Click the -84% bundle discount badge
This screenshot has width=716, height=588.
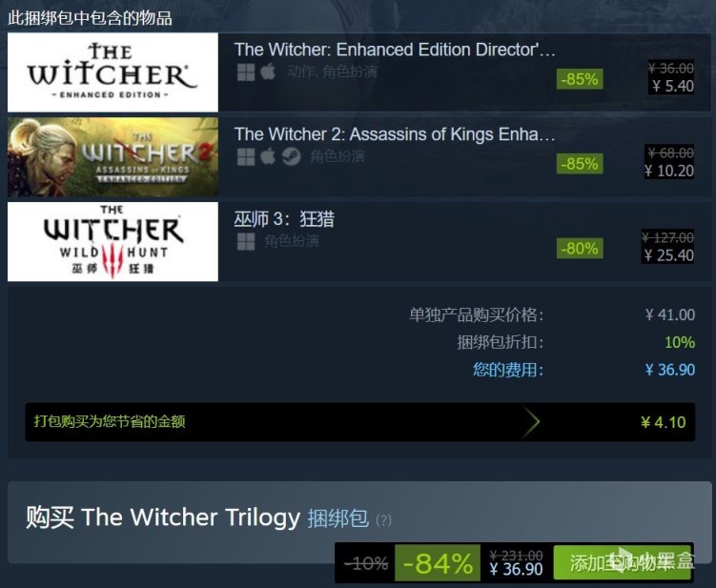coord(438,563)
